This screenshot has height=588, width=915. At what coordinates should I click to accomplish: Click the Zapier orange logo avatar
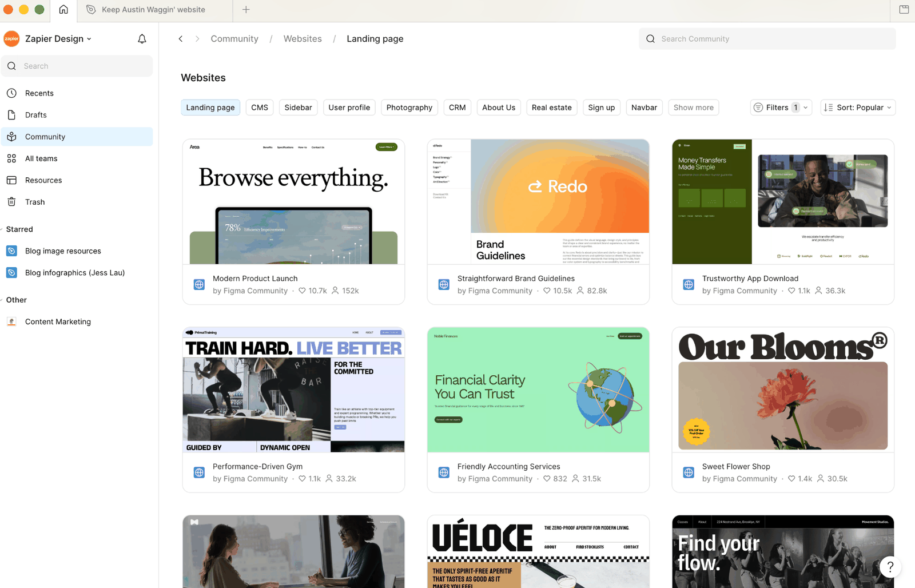(x=11, y=39)
